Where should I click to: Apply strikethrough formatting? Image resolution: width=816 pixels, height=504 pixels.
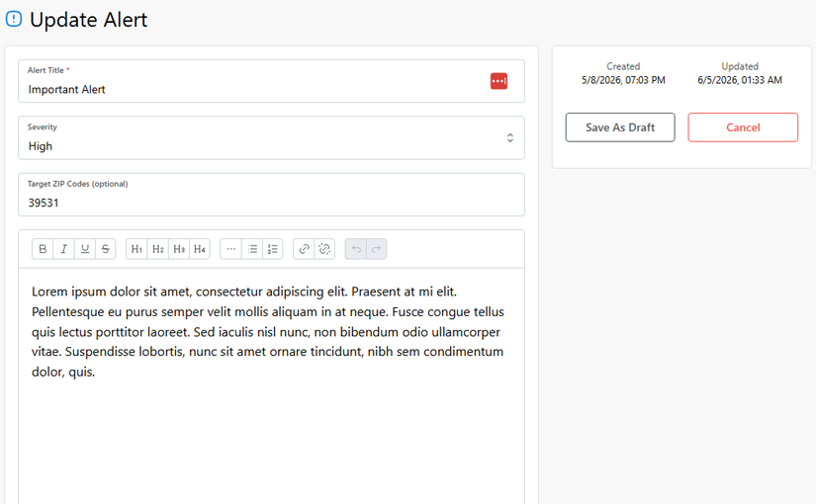coord(105,249)
